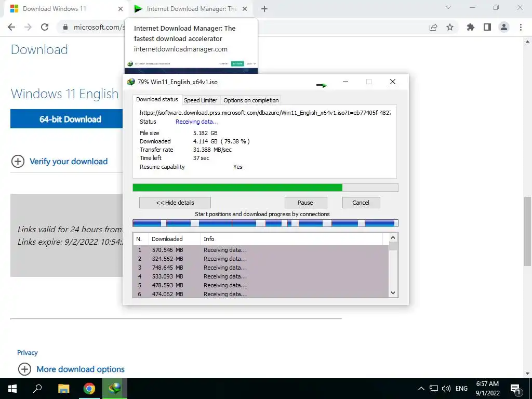Switch to Internet Download Manager tab

192,9
